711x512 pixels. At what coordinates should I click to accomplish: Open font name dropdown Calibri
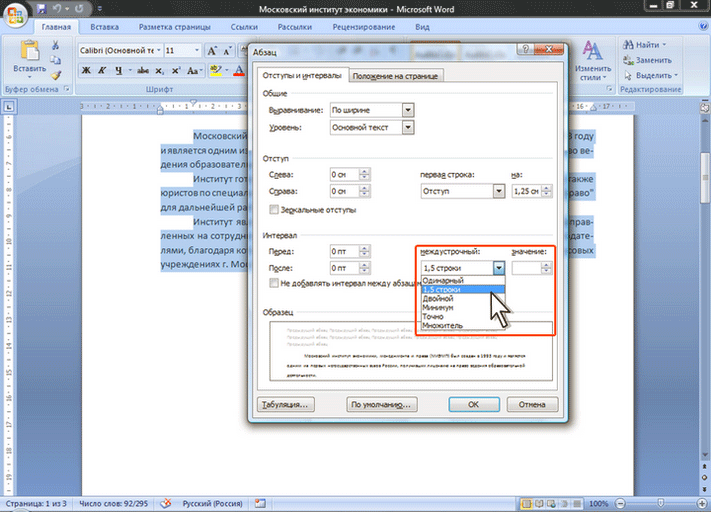click(159, 50)
